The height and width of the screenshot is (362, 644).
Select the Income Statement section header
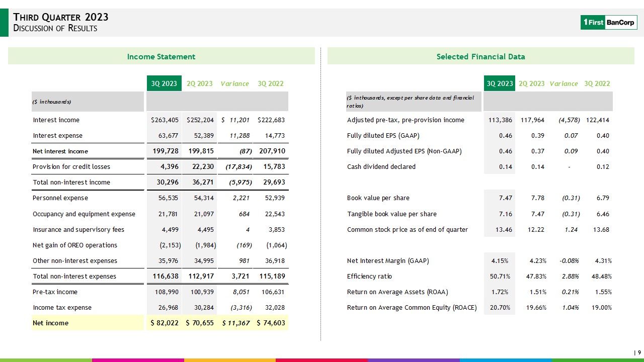coord(161,56)
